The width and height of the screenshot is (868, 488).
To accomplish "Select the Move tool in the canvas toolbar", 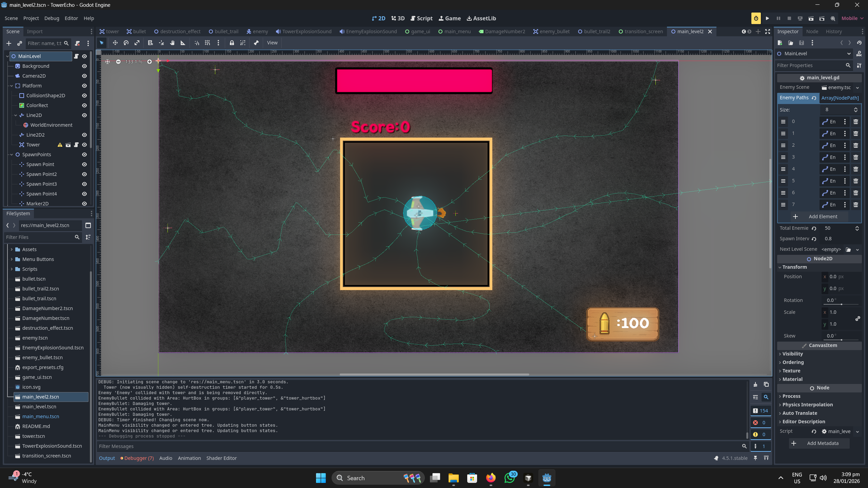I will tap(115, 43).
